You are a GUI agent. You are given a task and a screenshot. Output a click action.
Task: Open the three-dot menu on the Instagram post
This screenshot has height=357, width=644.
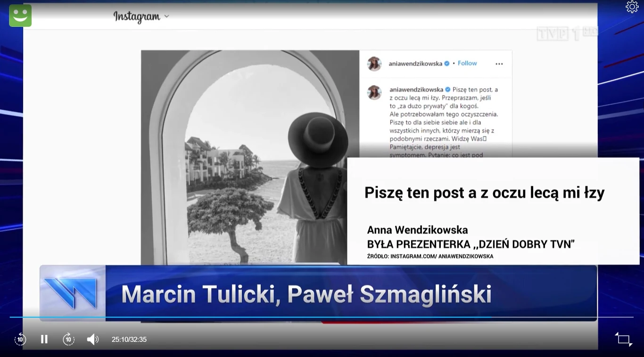click(499, 63)
